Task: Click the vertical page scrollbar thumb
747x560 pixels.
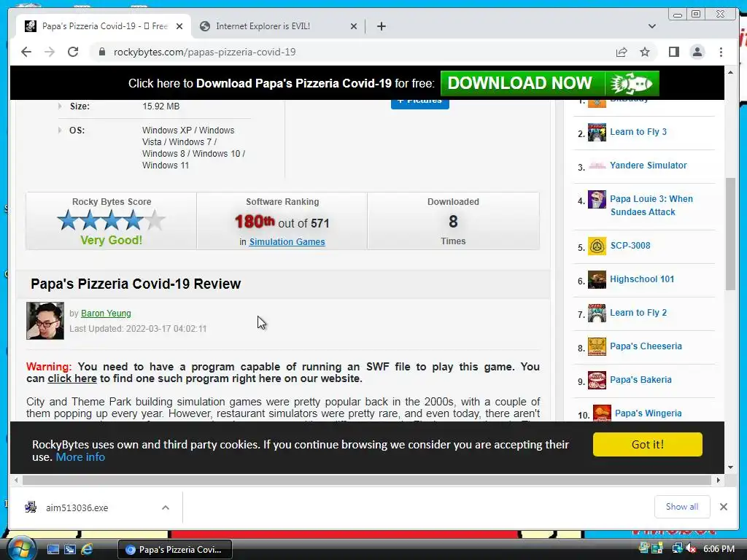Action: click(x=730, y=233)
